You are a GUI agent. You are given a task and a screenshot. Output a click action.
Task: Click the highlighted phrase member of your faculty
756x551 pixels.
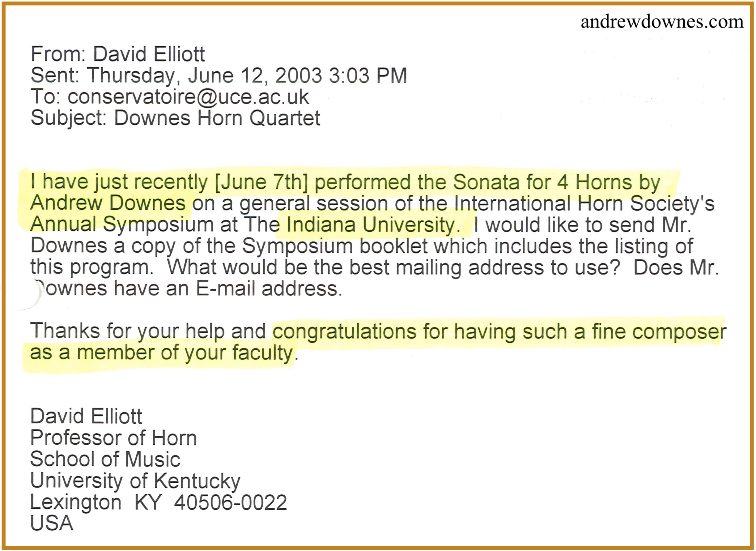pyautogui.click(x=185, y=353)
